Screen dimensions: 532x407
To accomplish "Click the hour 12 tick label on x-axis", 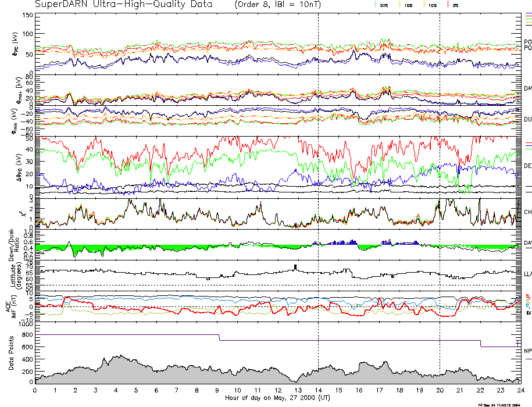I will click(277, 390).
